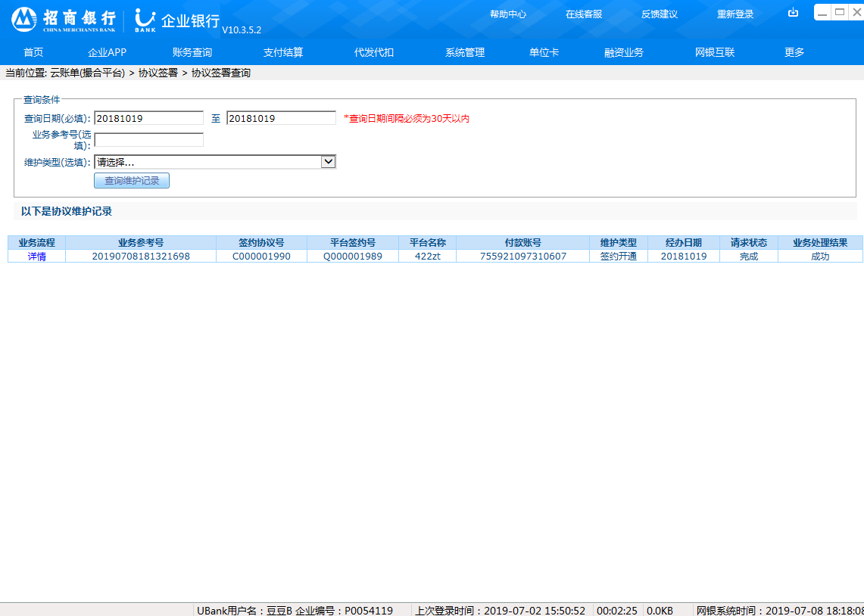864x616 pixels.
Task: Open the 融资业务 menu
Action: tap(624, 52)
